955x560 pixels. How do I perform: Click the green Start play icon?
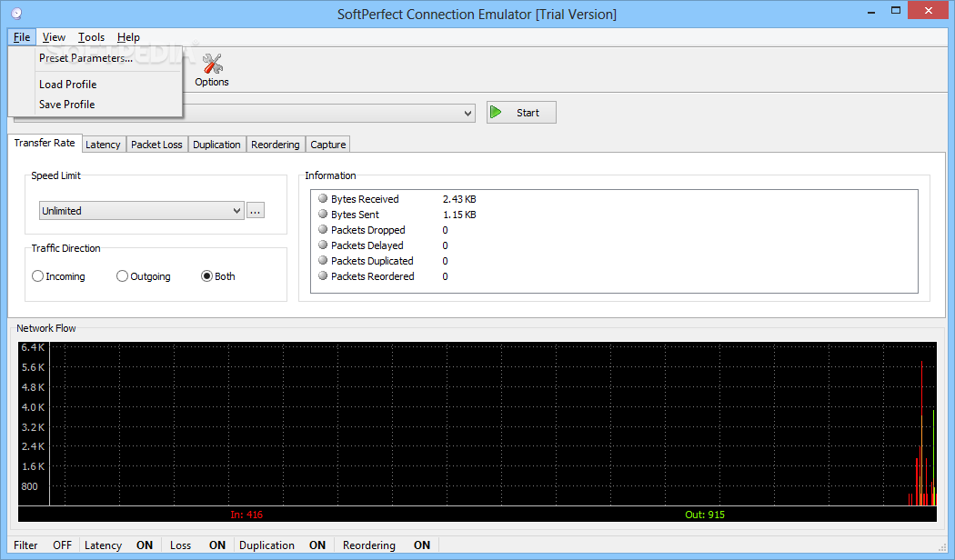point(496,113)
